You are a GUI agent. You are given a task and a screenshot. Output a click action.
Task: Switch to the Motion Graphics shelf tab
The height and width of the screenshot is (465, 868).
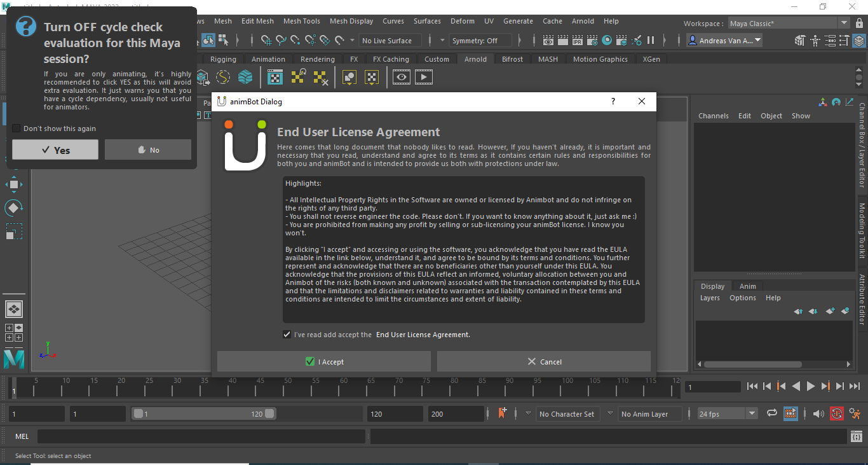click(600, 59)
